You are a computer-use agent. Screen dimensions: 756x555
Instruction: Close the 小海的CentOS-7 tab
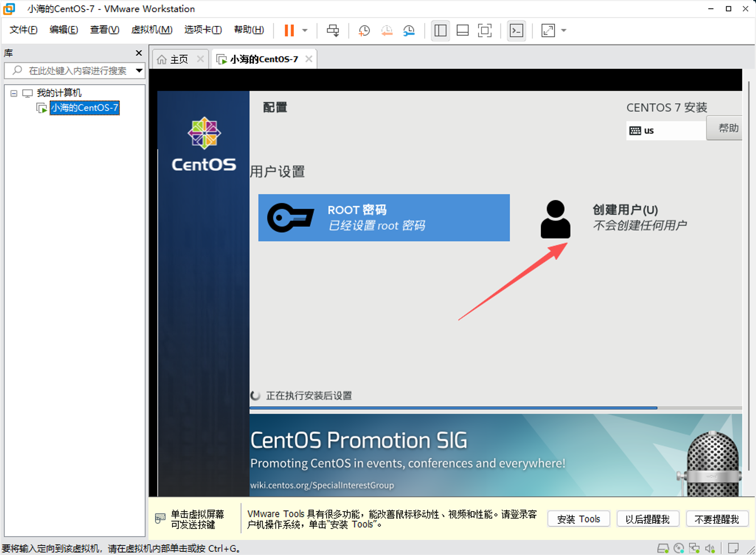pos(309,59)
